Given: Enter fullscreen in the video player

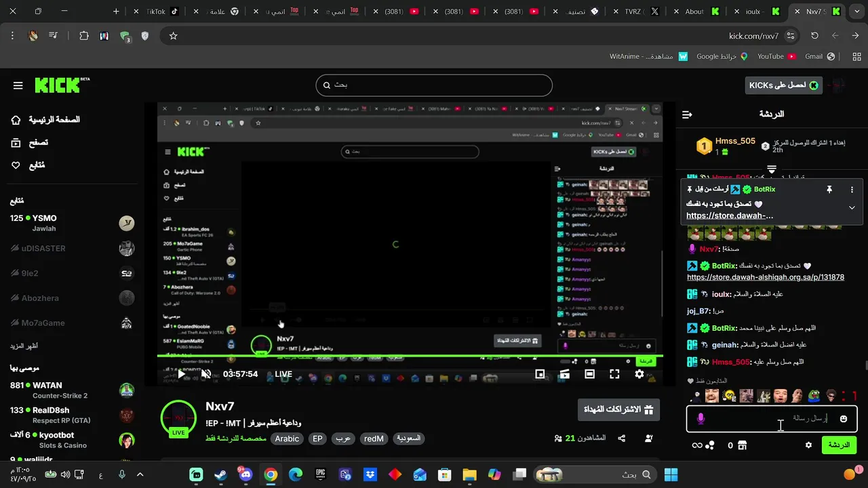Looking at the screenshot, I should pos(614,374).
